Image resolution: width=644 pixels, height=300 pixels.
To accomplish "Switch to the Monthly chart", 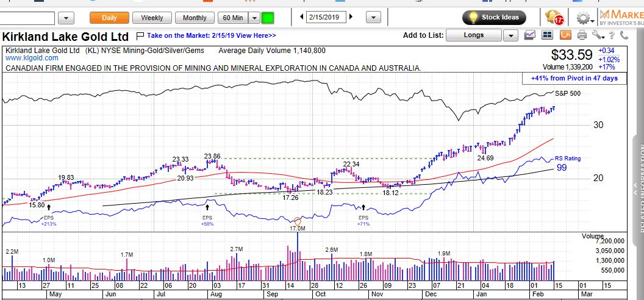I will pos(195,18).
